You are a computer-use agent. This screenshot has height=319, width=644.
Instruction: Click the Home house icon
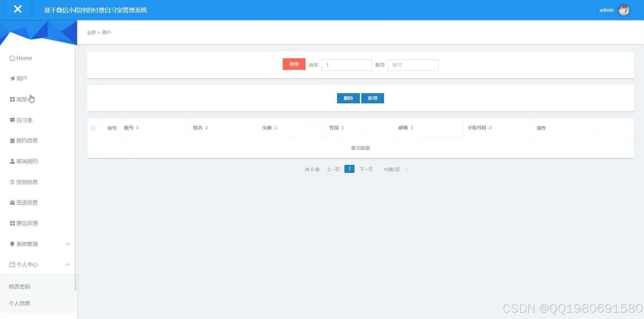coord(12,58)
